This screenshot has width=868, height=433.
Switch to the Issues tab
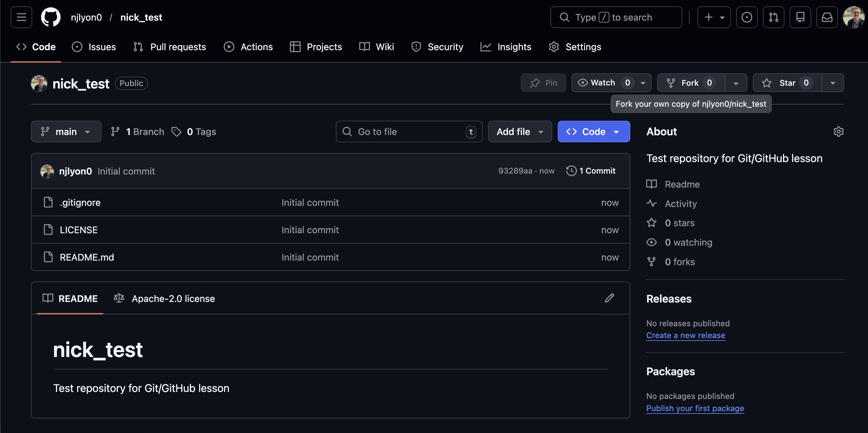tap(94, 47)
